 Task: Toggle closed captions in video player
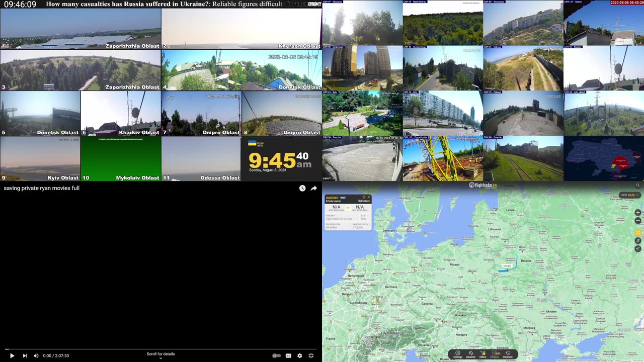288,355
